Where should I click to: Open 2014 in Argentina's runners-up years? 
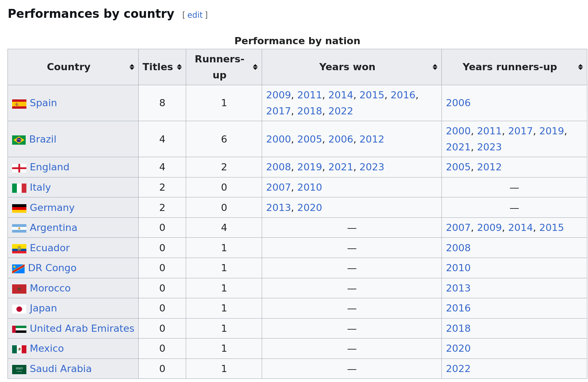click(520, 228)
